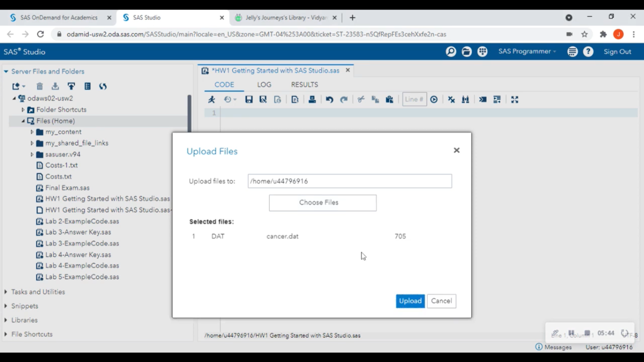Switch to Jelly's Journeys's Library browser tab

286,18
